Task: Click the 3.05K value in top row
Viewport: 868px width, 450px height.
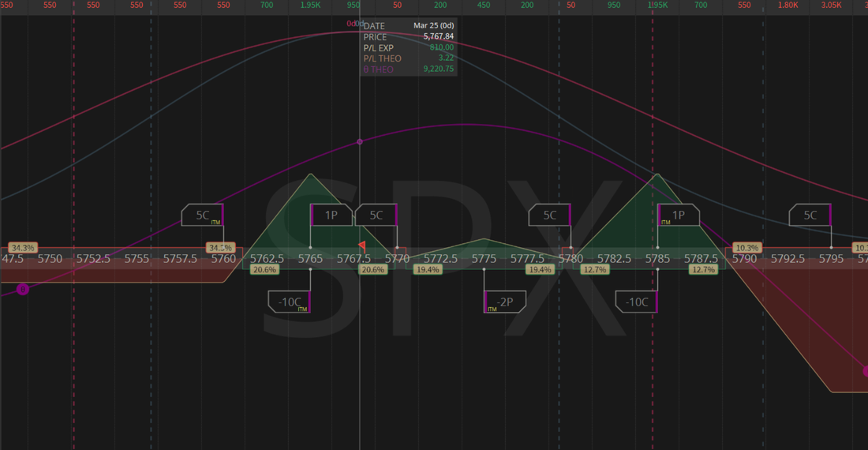Action: pos(832,5)
